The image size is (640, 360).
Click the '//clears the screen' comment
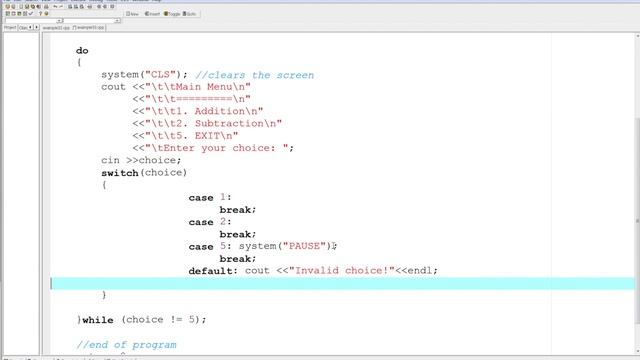tap(255, 75)
